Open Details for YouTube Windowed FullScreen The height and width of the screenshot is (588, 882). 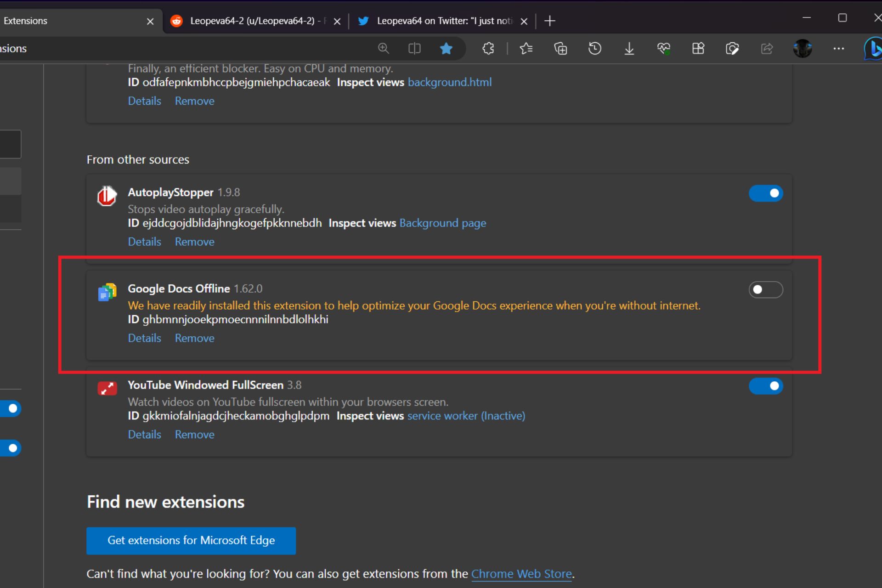(145, 435)
